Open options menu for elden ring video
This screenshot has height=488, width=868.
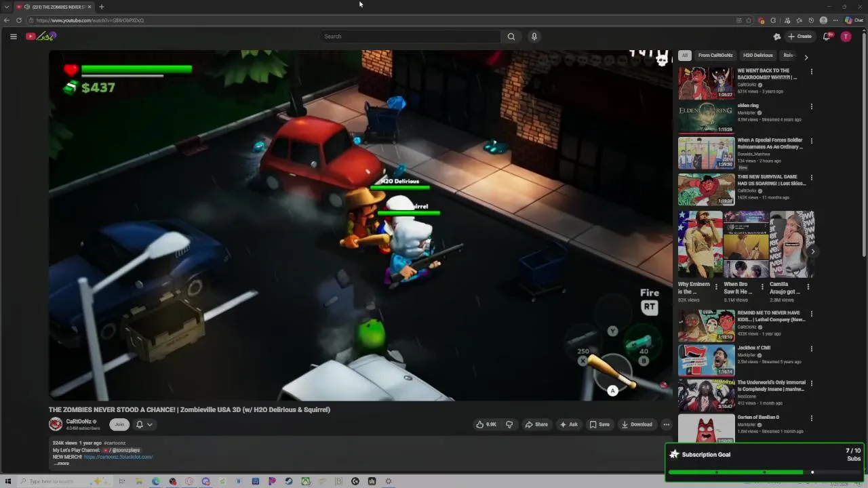pos(812,106)
